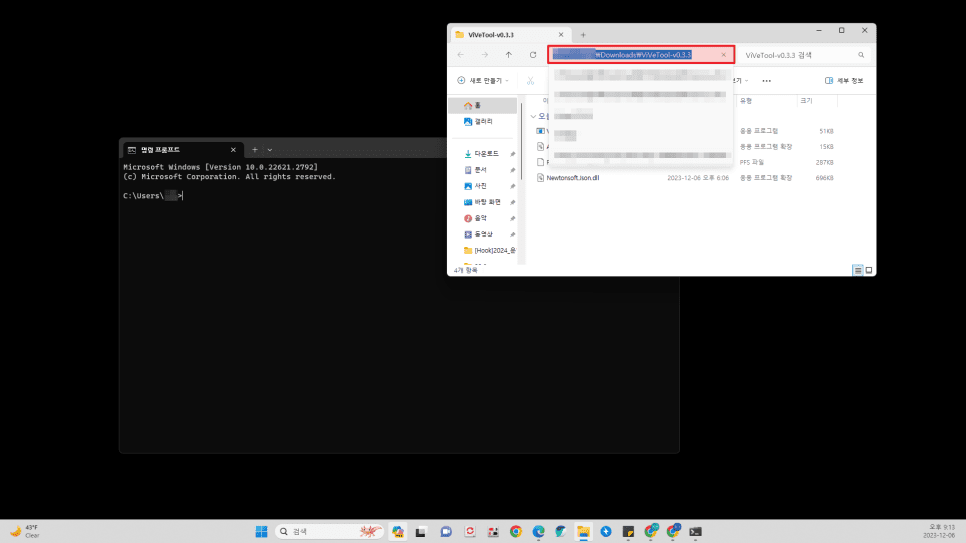Image resolution: width=966 pixels, height=543 pixels.
Task: Open the 새로 만들기 dropdown
Action: pos(483,81)
